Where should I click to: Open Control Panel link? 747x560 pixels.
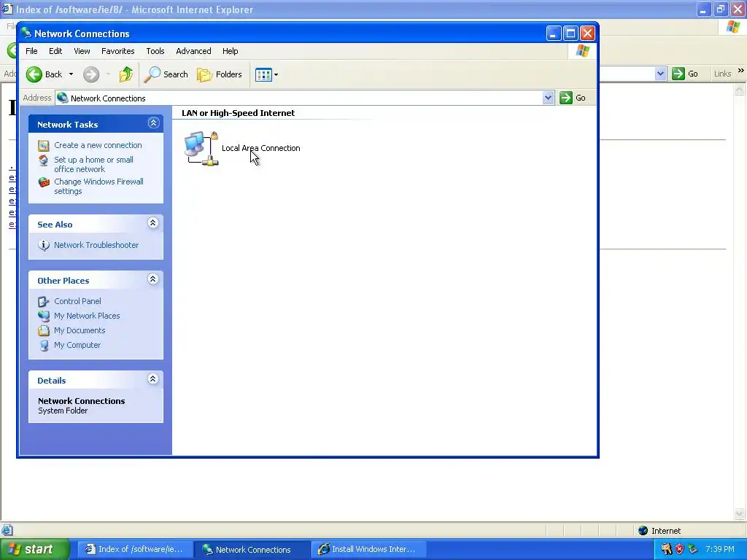pos(77,301)
